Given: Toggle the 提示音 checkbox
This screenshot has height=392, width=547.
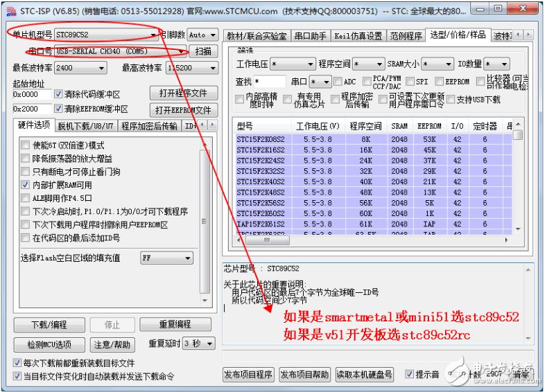Looking at the screenshot, I should [x=409, y=375].
